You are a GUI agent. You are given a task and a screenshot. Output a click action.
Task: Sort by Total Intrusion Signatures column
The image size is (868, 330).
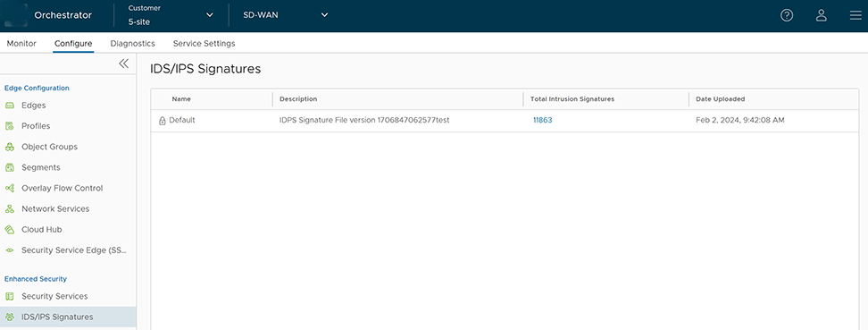572,99
